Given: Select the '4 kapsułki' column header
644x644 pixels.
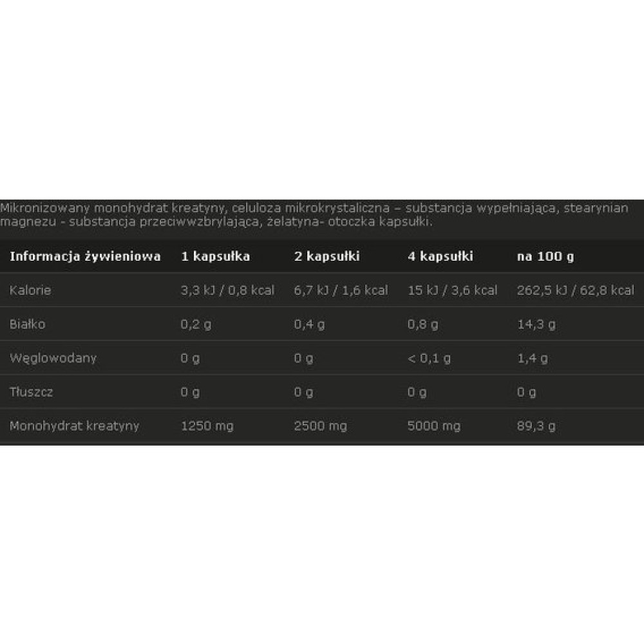Looking at the screenshot, I should tap(440, 256).
